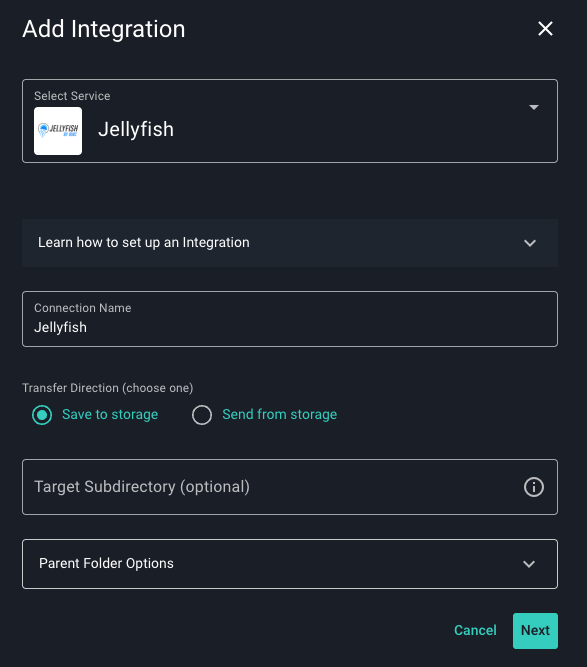Cancel adding the integration
The height and width of the screenshot is (667, 587).
point(475,630)
